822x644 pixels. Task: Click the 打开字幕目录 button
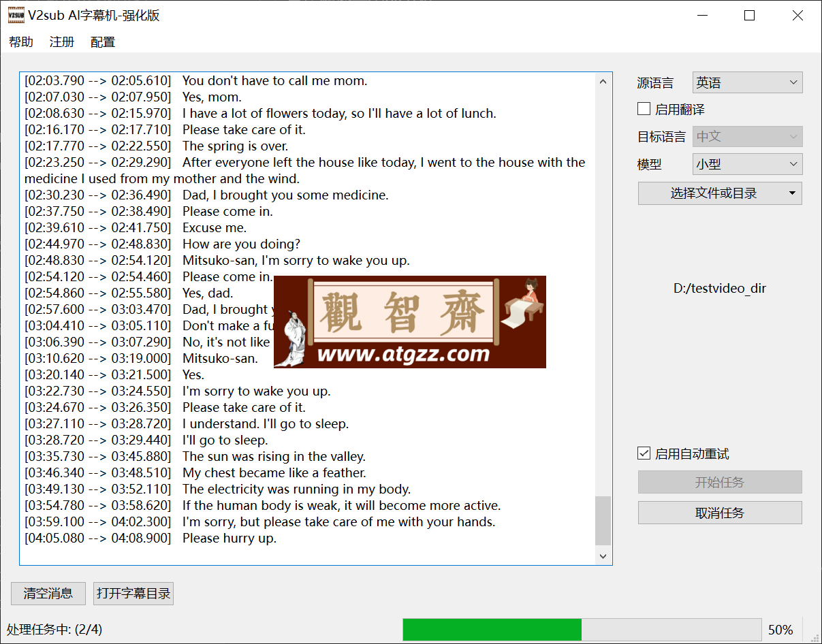(x=133, y=594)
